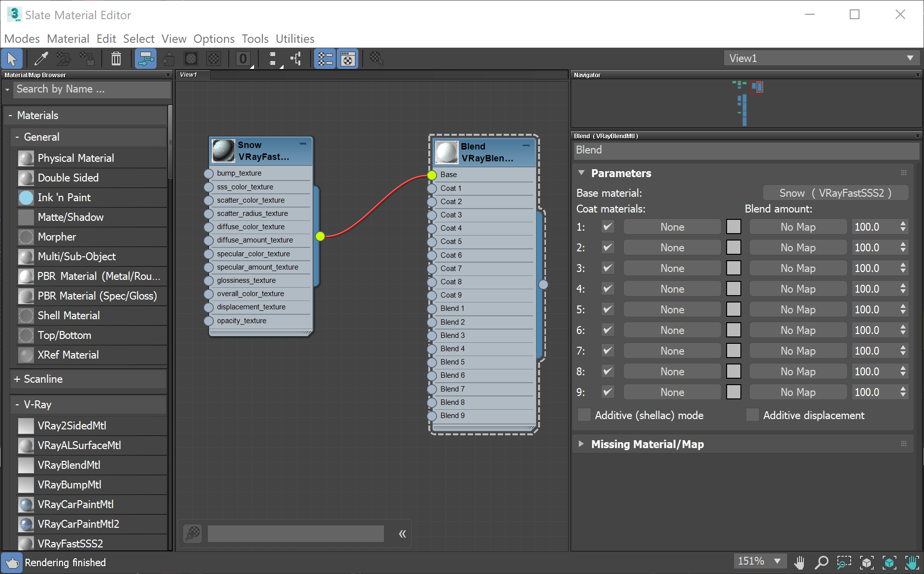Enable Additive (shellac) mode
The image size is (924, 574).
coord(584,415)
